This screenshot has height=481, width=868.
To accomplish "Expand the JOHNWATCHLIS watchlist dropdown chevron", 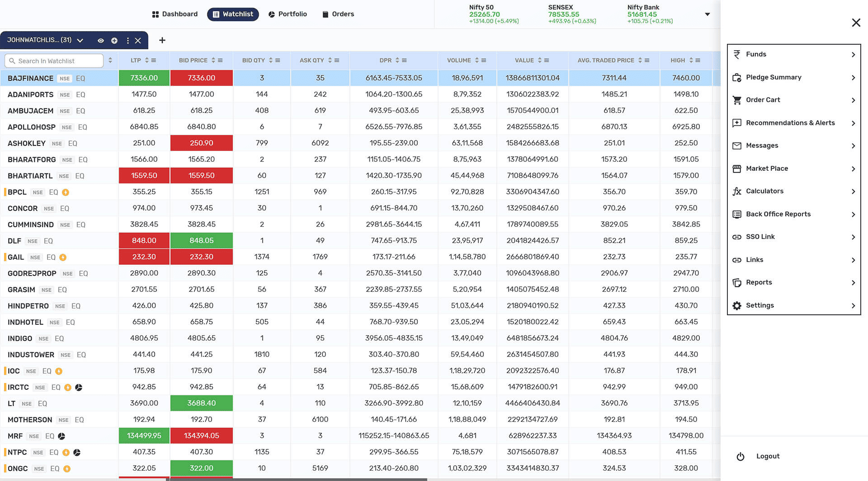I will coord(80,41).
